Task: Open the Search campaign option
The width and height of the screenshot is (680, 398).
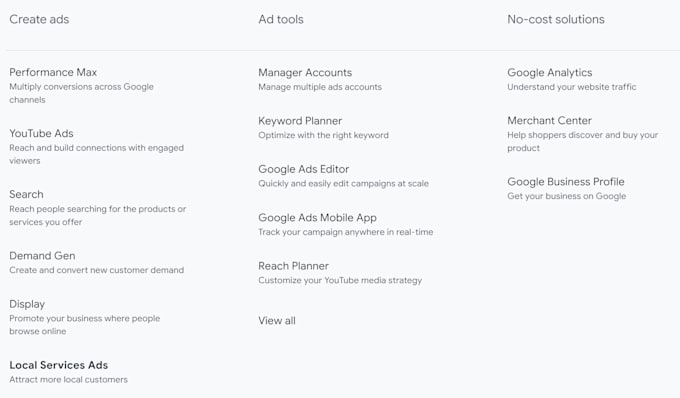Action: (26, 194)
